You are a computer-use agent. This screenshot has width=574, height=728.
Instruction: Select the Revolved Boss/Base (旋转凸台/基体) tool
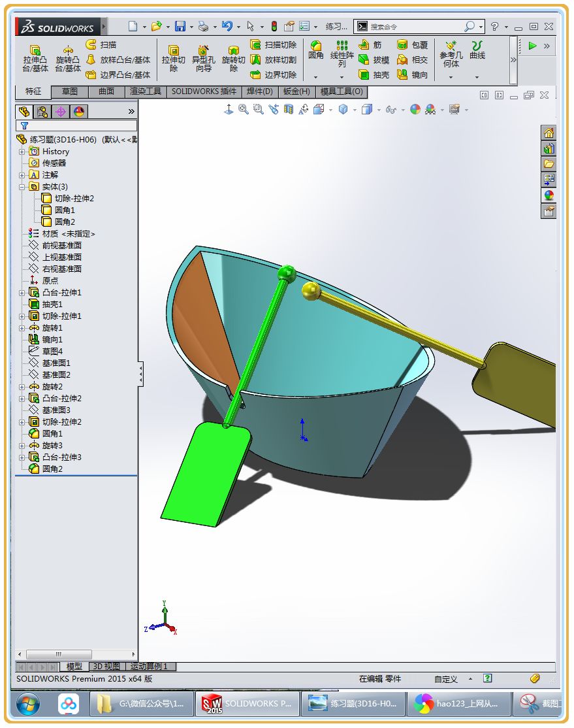68,58
